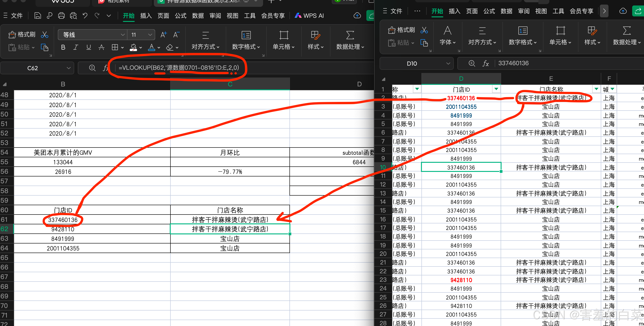Expand the 门店ID column filter dropdown
644x326 pixels.
[x=496, y=89]
